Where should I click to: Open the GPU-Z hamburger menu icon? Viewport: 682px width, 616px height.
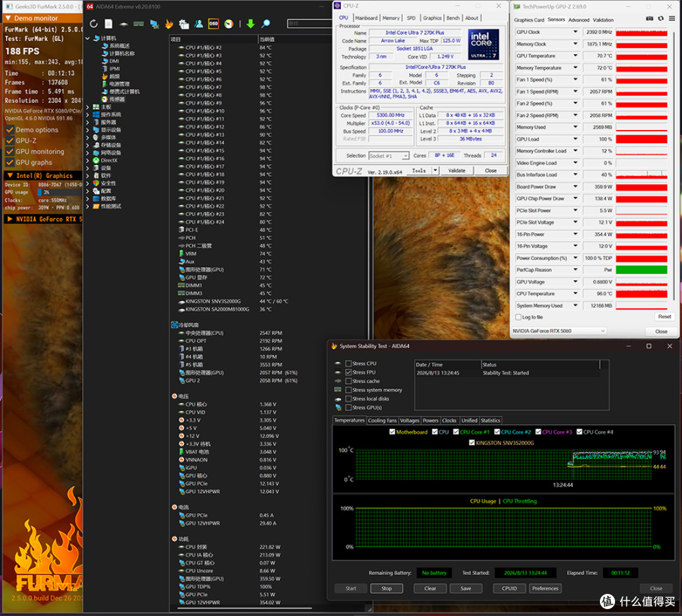(x=672, y=19)
